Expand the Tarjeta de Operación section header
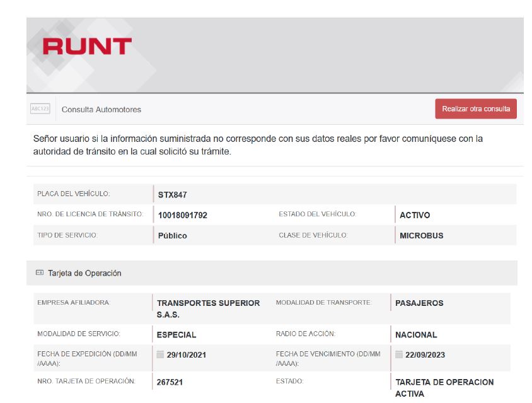This screenshot has height=403, width=532. (x=84, y=273)
